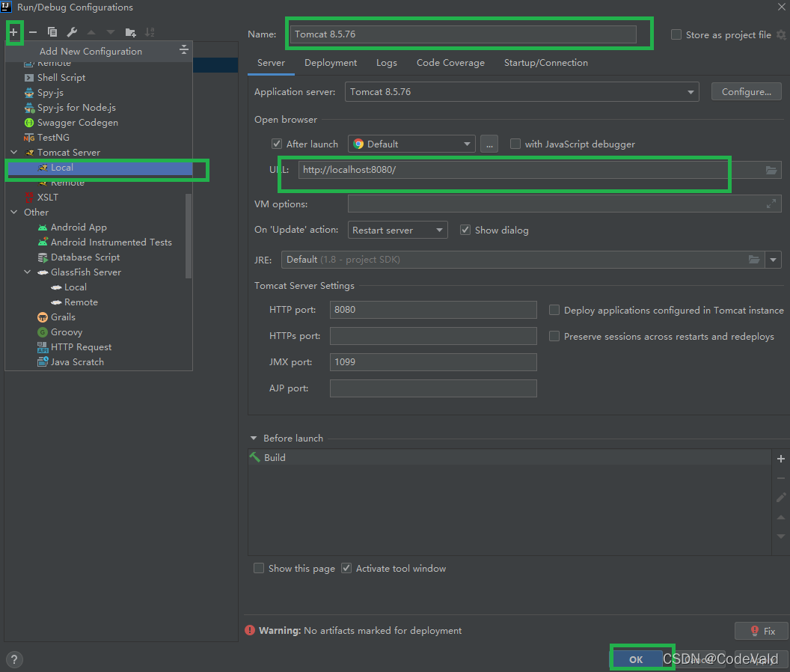Add a Before launch task with the plus icon

click(x=780, y=459)
